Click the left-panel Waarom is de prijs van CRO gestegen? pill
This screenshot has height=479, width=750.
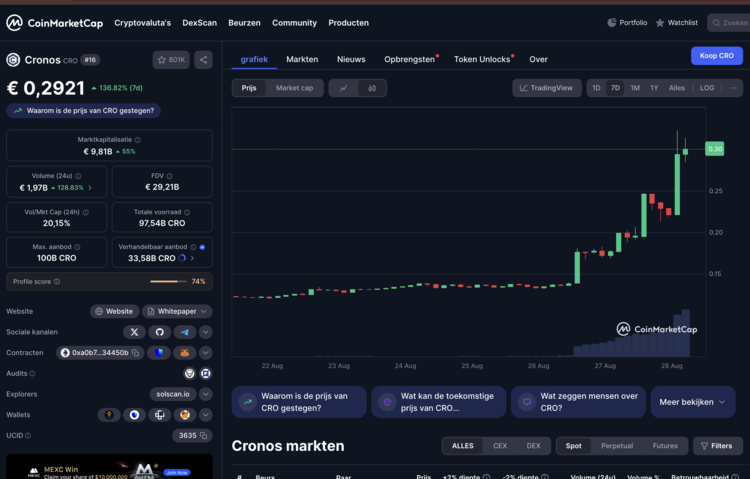(84, 111)
